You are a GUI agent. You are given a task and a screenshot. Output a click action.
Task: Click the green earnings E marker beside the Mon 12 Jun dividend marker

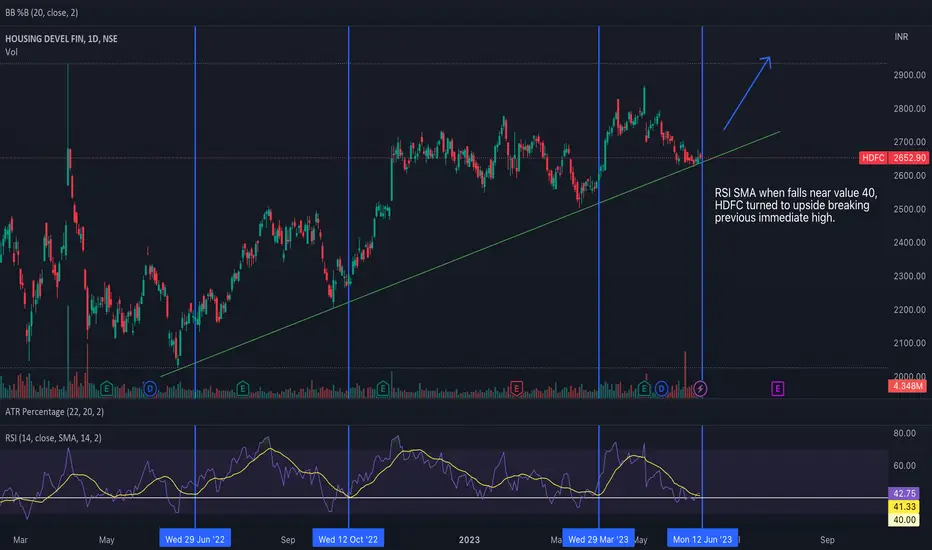click(644, 389)
